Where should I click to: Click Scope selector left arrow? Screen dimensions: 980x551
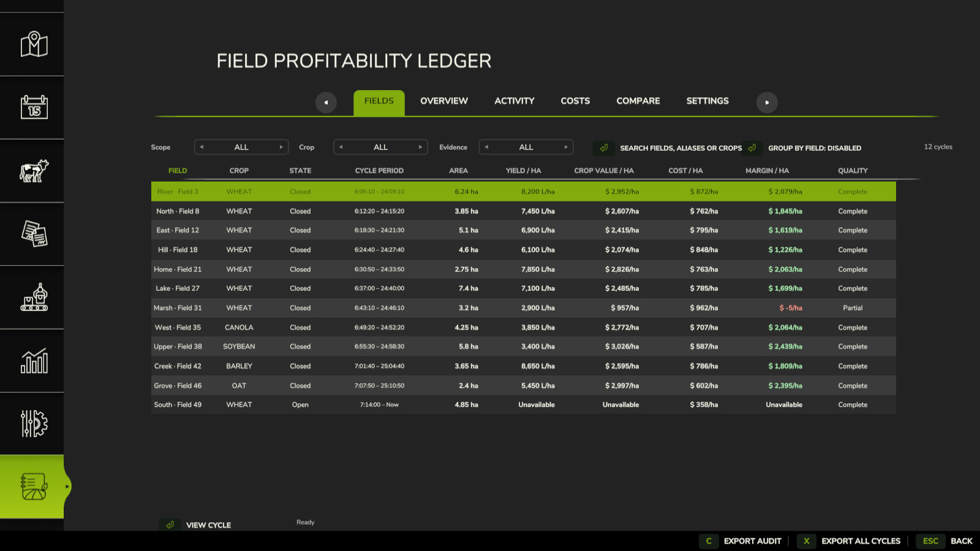point(202,147)
